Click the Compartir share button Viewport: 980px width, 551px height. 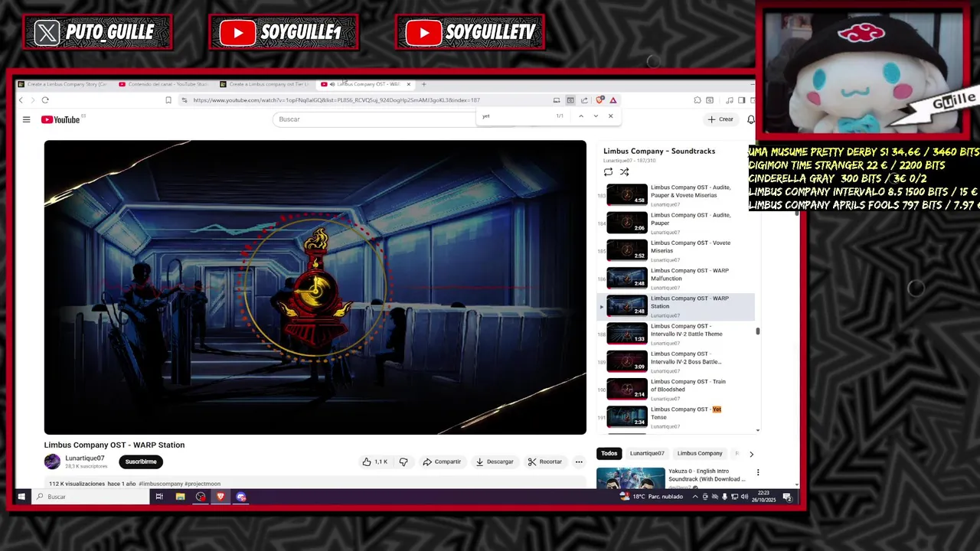(442, 461)
